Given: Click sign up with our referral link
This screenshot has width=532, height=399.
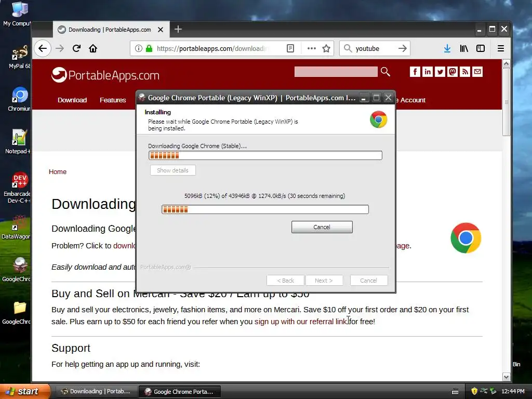Looking at the screenshot, I should point(301,322).
